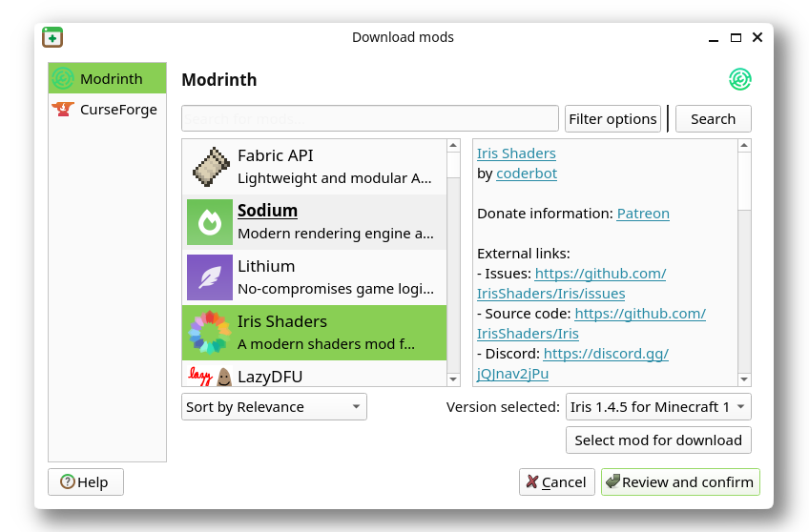Switch to the Modrinth source tab
This screenshot has height=532, width=809.
point(107,78)
